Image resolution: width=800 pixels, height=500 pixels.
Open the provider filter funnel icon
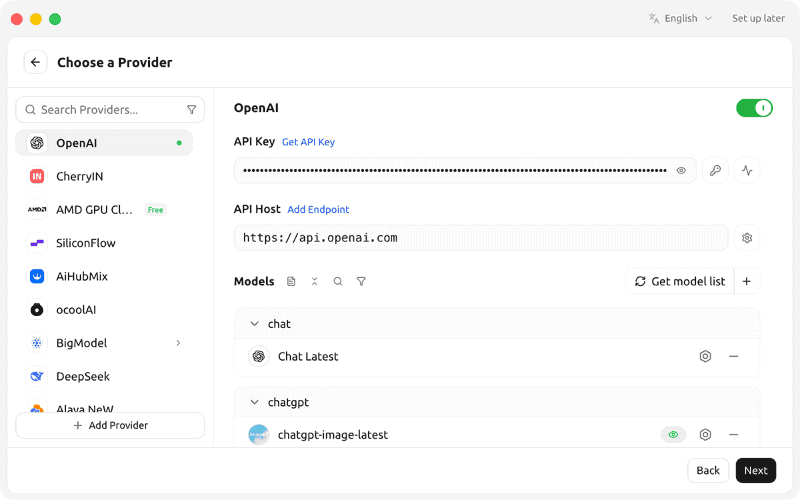tap(191, 110)
